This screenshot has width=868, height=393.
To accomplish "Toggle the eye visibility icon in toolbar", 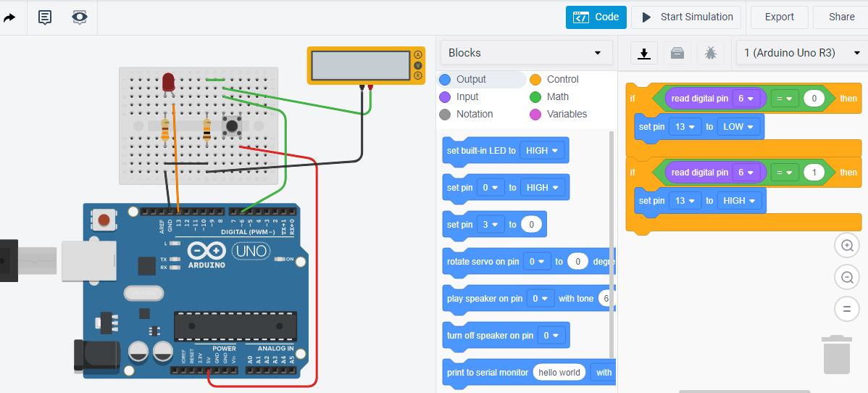I will point(80,17).
